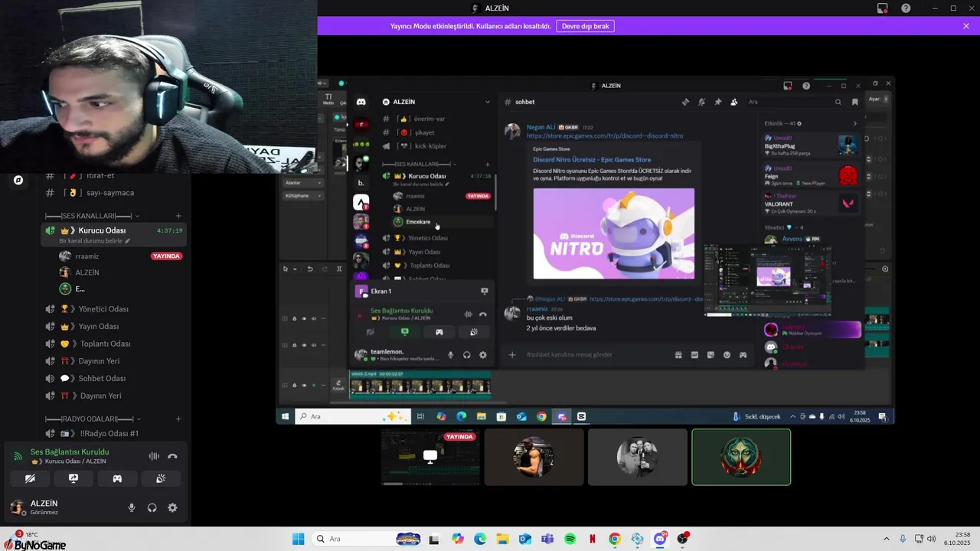
Task: Collapse the RADYO ODALARI category
Action: (x=93, y=419)
